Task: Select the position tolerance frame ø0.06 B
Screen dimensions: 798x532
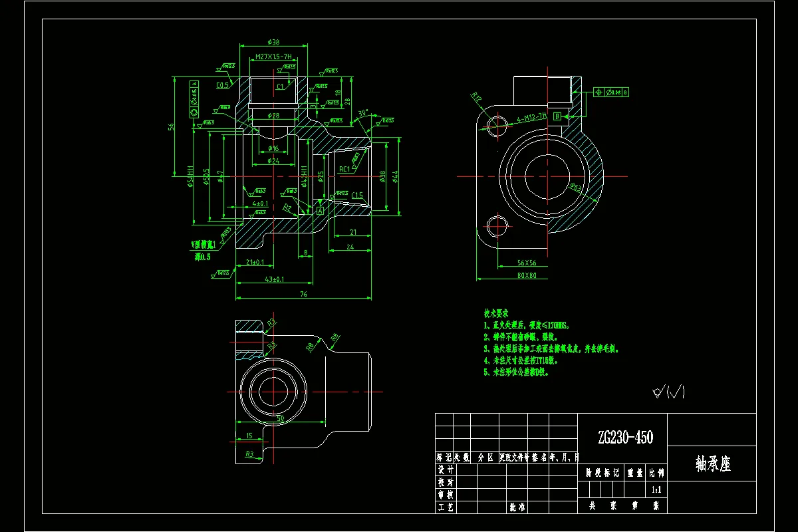Action: point(610,92)
